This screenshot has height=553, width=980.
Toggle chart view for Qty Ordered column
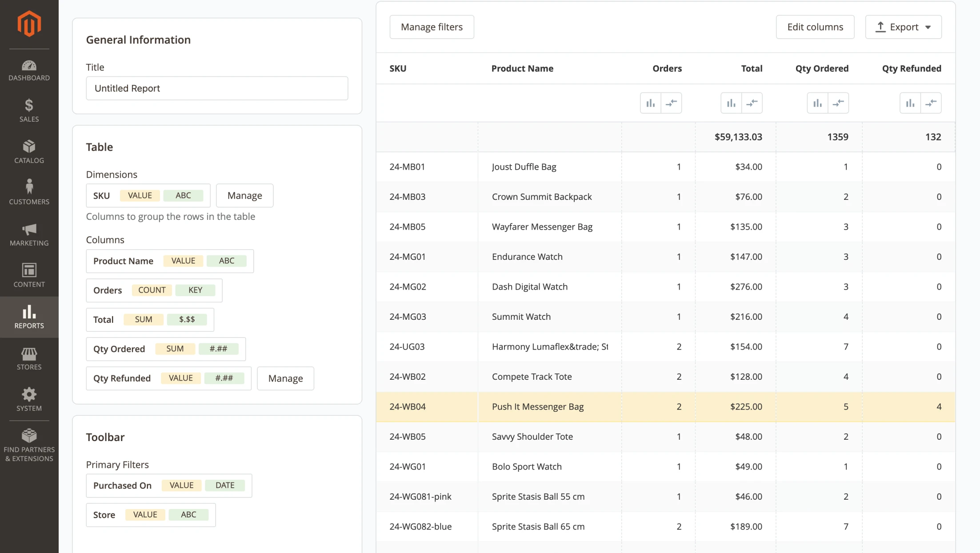point(817,102)
